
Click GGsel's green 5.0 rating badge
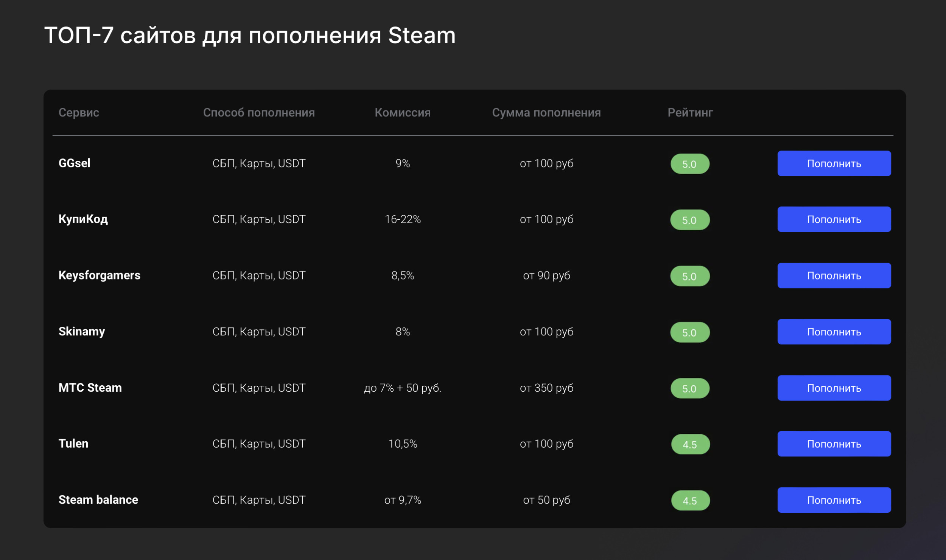point(690,164)
